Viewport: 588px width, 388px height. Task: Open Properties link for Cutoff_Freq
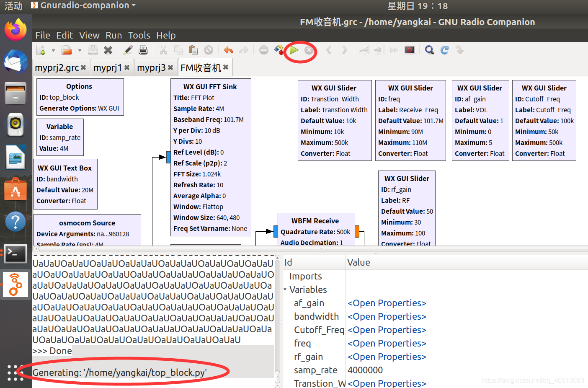[x=387, y=330]
